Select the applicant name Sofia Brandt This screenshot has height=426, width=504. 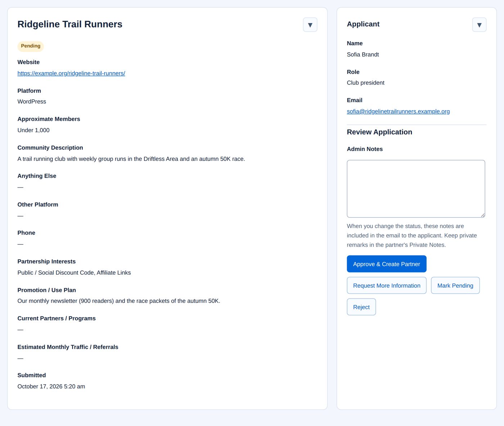pos(363,54)
